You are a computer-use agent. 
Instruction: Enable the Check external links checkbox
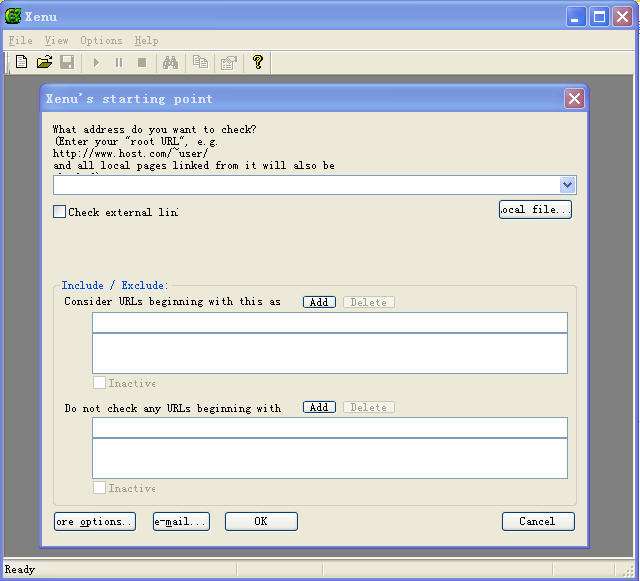point(60,211)
